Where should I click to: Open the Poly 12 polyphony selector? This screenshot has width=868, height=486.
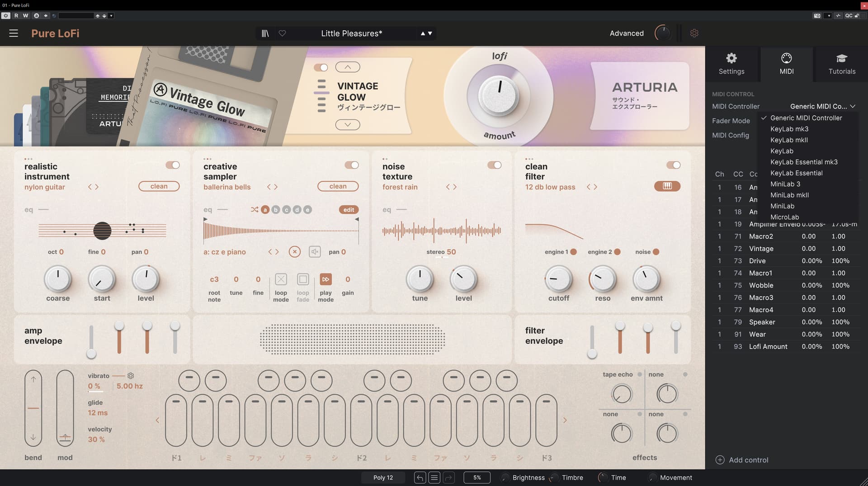tap(383, 477)
